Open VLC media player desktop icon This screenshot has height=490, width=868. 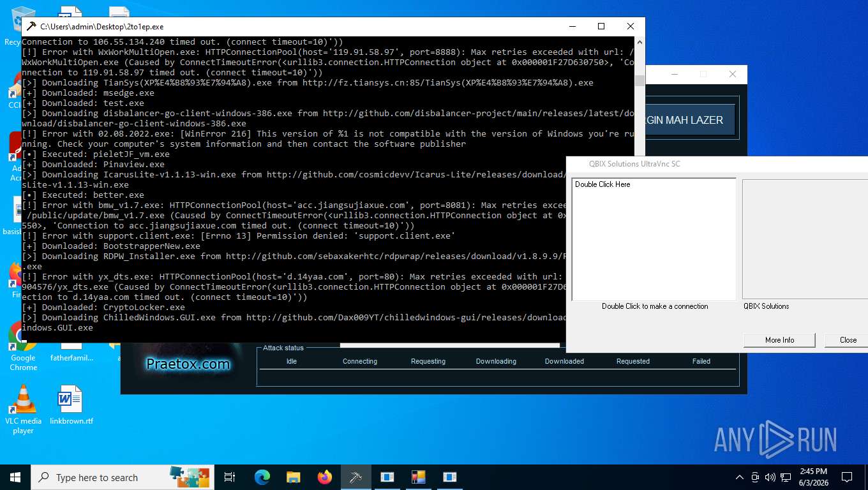(x=23, y=409)
